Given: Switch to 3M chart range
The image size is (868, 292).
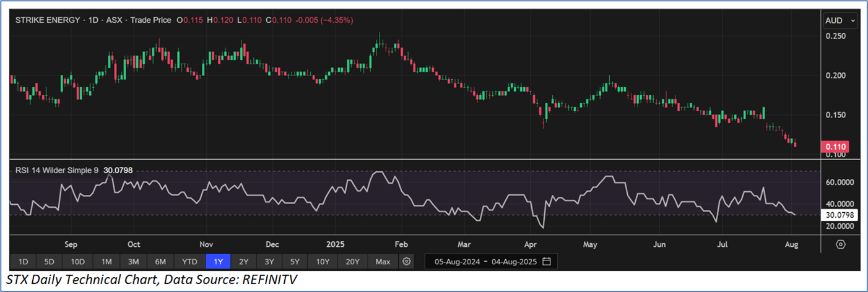Looking at the screenshot, I should coord(133,262).
